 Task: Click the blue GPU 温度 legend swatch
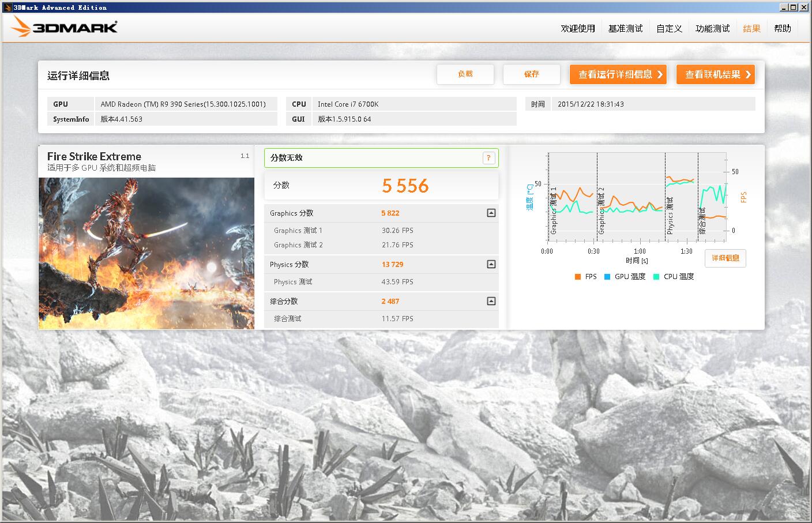tap(607, 277)
